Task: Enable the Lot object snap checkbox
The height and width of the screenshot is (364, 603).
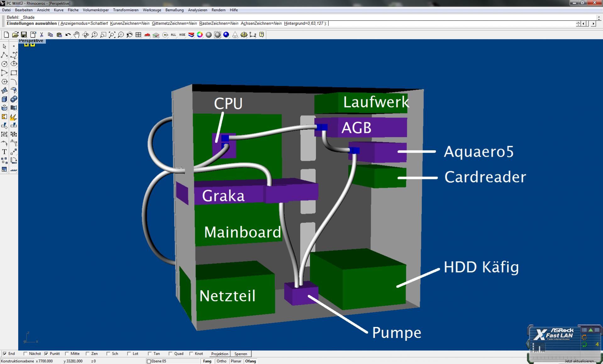Action: (x=129, y=354)
